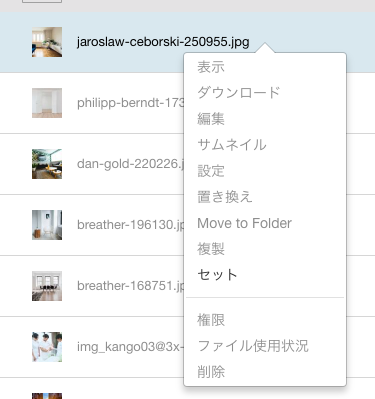
Task: Select 複製 to duplicate the file
Action: tap(211, 249)
